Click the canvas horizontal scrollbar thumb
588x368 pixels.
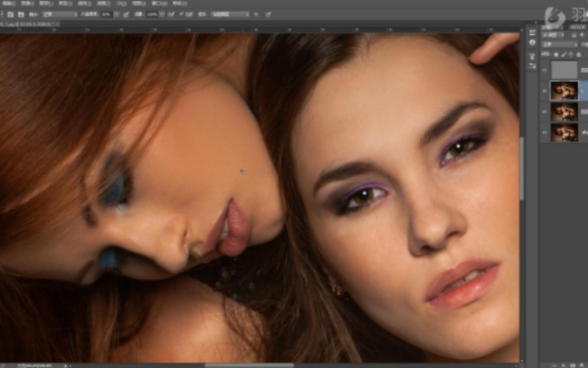(249, 365)
